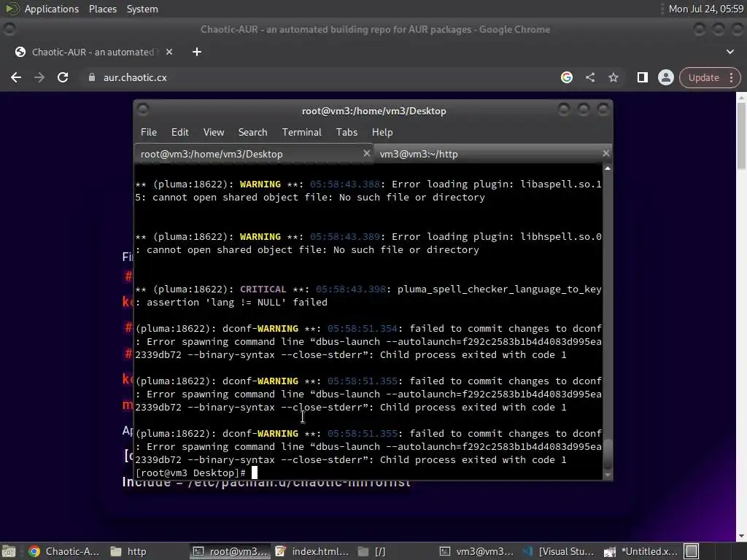
Task: Switch to Chaotic-A... Chrome taskbar item
Action: coord(63,551)
